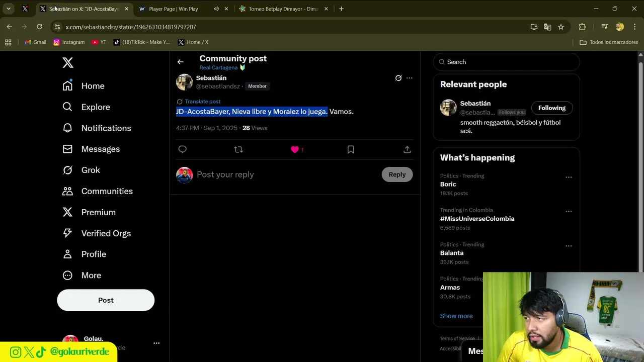Open Sebastián's avatar in Relevant people
644x362 pixels.
(448, 108)
